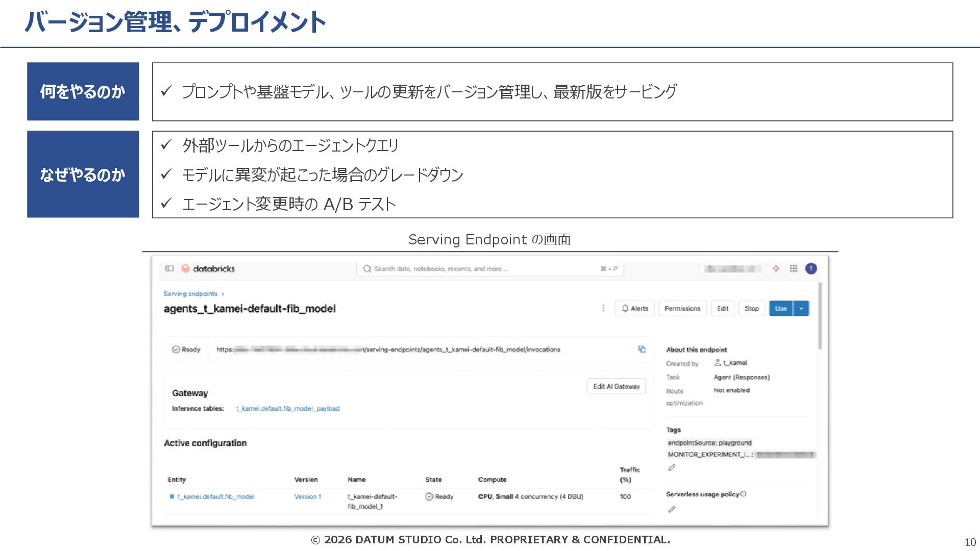Click the Databricks logo
The height and width of the screenshot is (551, 980).
pos(209,268)
